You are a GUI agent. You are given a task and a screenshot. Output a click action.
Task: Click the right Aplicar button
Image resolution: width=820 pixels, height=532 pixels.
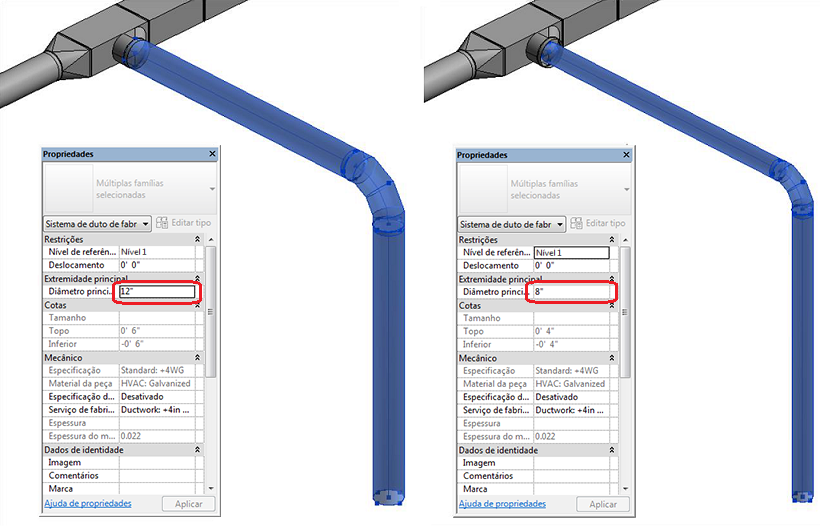click(x=603, y=504)
